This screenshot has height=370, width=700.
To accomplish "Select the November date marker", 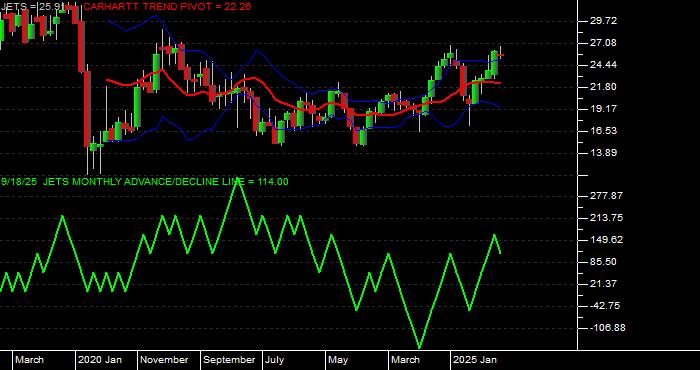I will [165, 360].
